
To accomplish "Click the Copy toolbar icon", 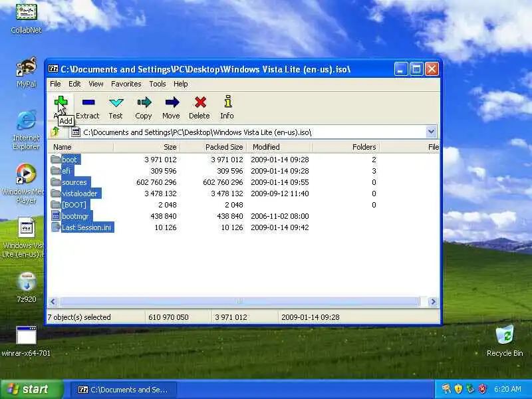I will (144, 102).
